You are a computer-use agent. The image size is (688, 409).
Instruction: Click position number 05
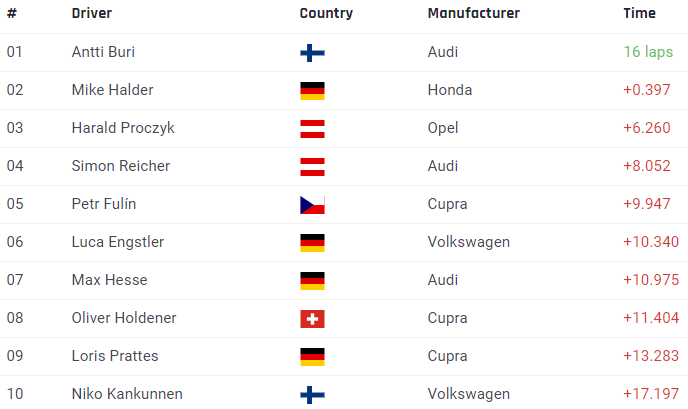[x=15, y=204]
